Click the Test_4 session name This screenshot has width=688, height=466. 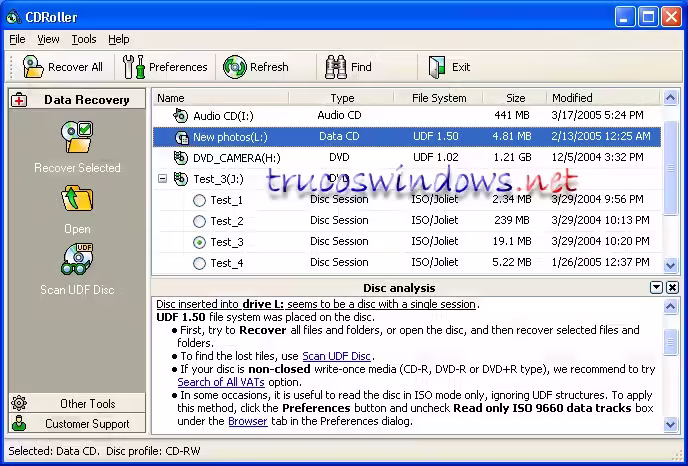[227, 263]
